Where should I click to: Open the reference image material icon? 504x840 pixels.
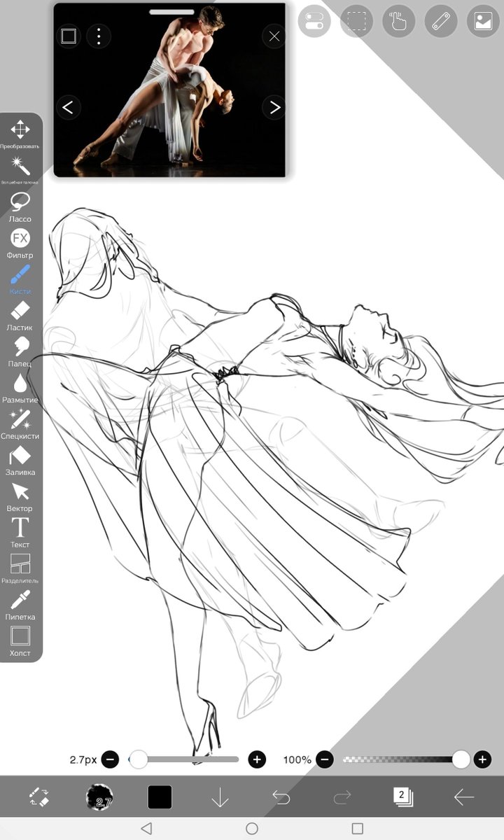coord(483,21)
